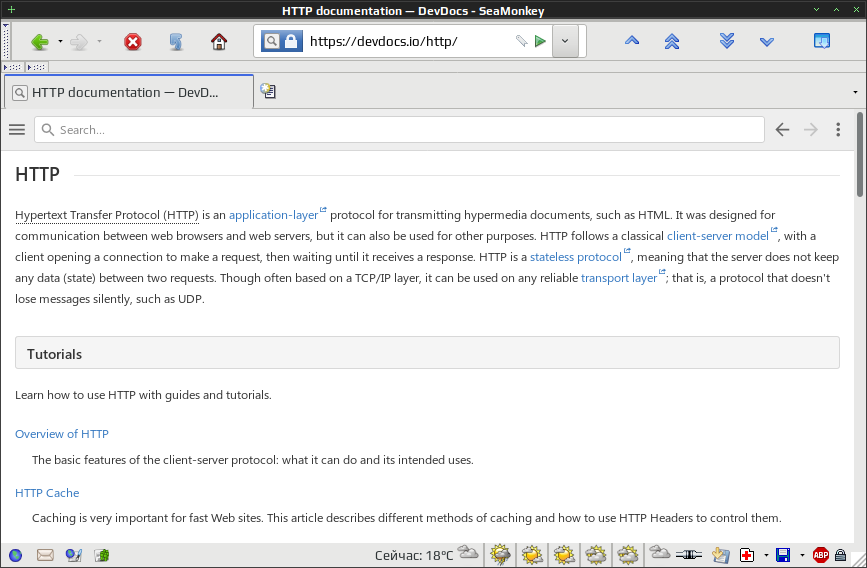Image resolution: width=867 pixels, height=568 pixels.
Task: Click the page vertical scrollbar thumb
Action: pyautogui.click(x=860, y=155)
